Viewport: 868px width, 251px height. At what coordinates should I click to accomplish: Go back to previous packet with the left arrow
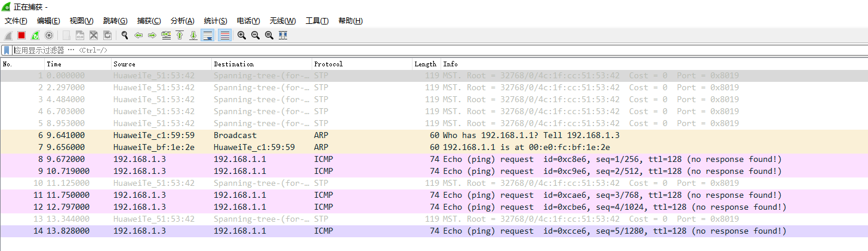point(138,35)
